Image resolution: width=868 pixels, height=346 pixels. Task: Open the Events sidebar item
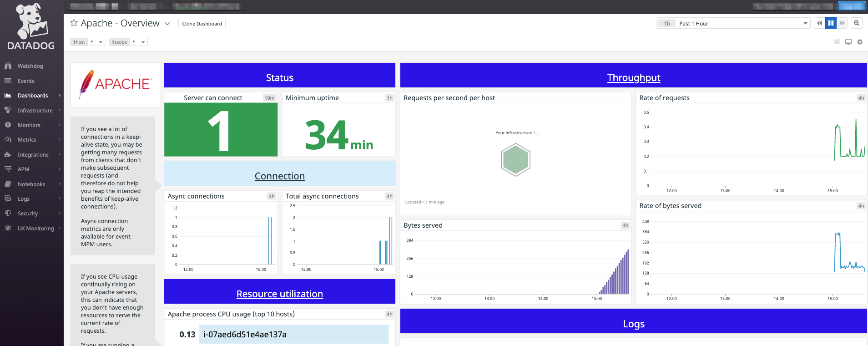[x=26, y=81]
